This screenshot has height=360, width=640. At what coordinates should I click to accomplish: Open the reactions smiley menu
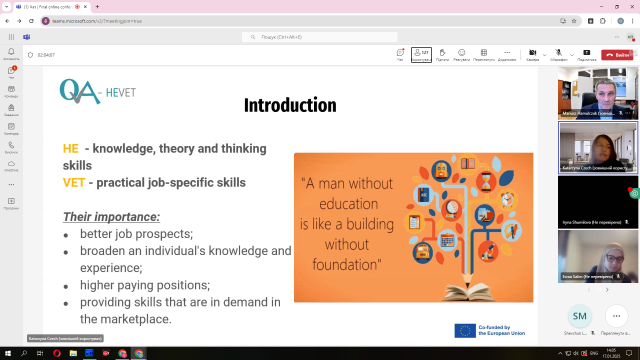(461, 55)
